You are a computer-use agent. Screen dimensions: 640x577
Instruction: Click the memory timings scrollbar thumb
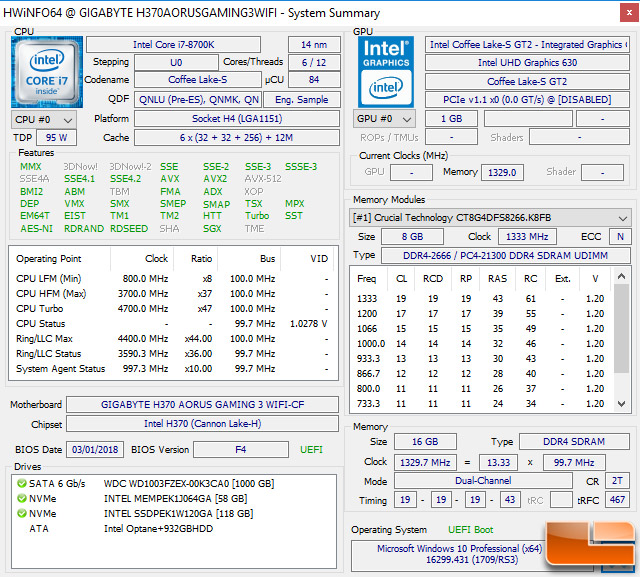pos(622,328)
